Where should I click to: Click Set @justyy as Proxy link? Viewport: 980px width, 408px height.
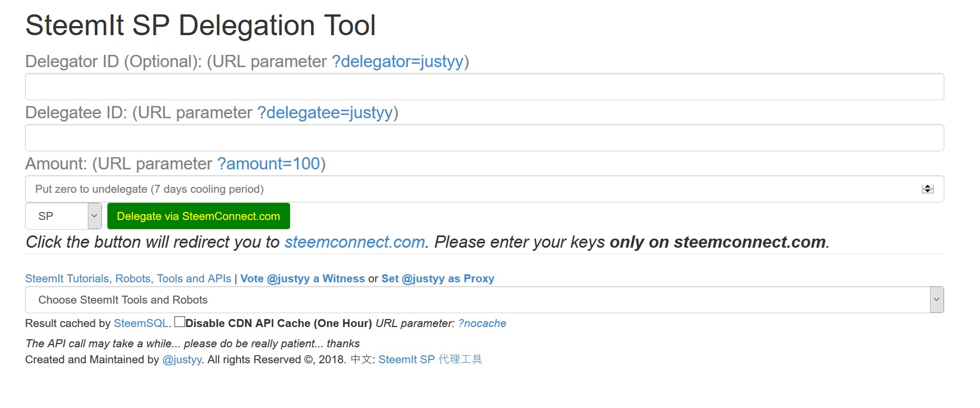(x=437, y=279)
